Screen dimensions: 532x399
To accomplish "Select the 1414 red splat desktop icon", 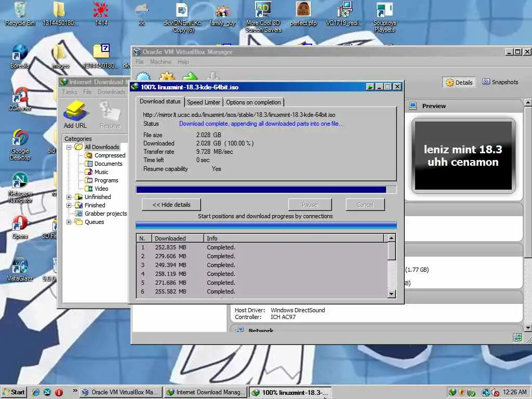I will [101, 14].
